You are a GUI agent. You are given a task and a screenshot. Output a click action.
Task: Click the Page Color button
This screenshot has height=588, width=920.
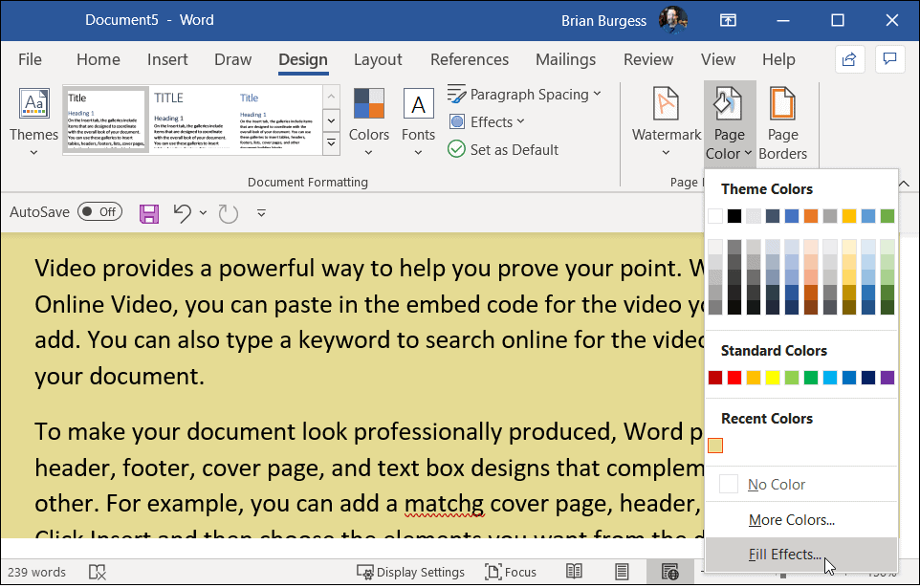pyautogui.click(x=730, y=122)
